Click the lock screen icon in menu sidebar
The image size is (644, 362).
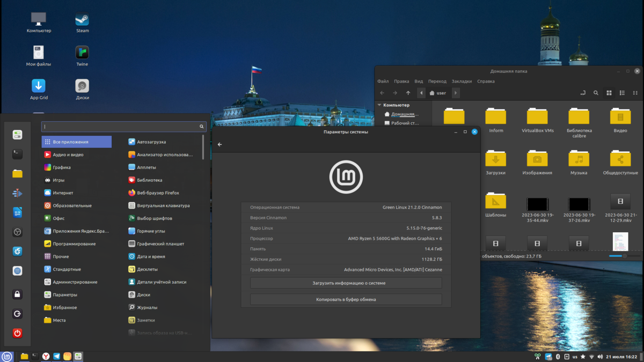click(17, 294)
